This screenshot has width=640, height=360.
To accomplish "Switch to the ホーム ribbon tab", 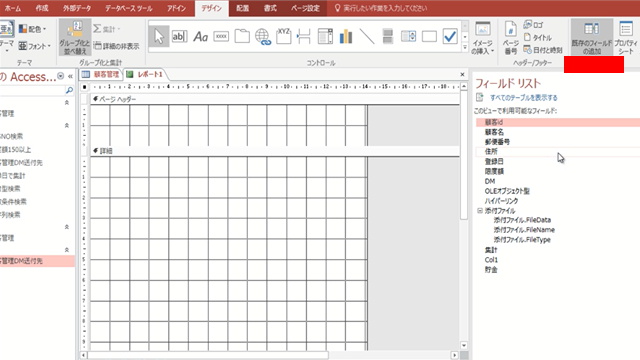I will tap(13, 8).
